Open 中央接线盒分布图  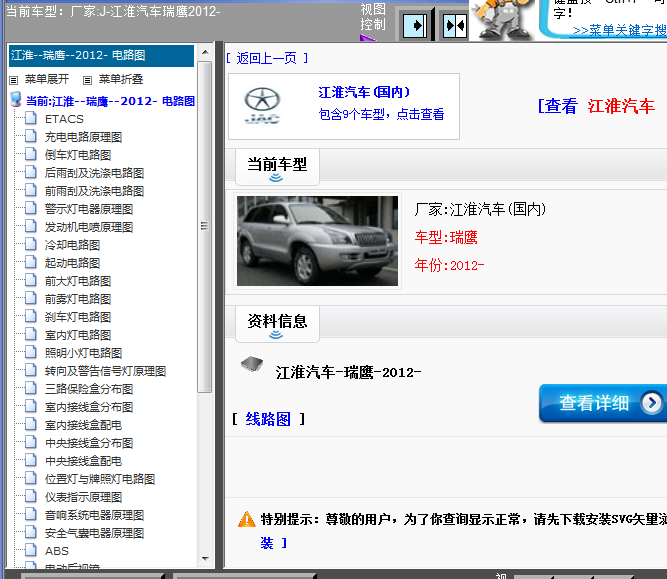coord(89,443)
